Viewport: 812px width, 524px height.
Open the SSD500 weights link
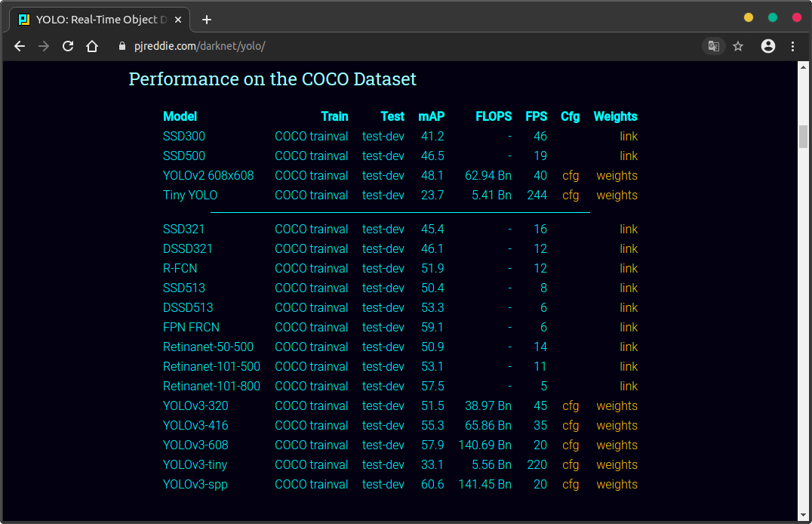tap(629, 156)
